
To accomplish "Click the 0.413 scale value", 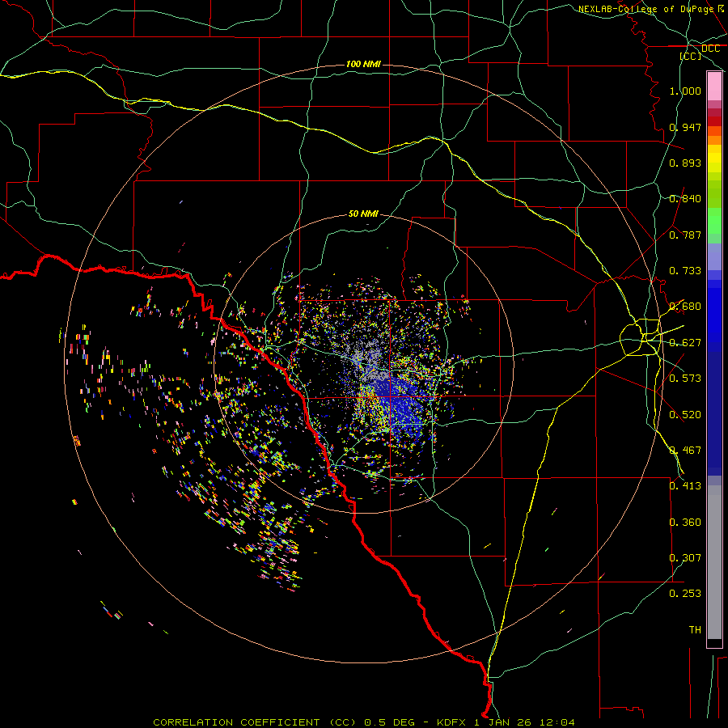I will (x=685, y=486).
